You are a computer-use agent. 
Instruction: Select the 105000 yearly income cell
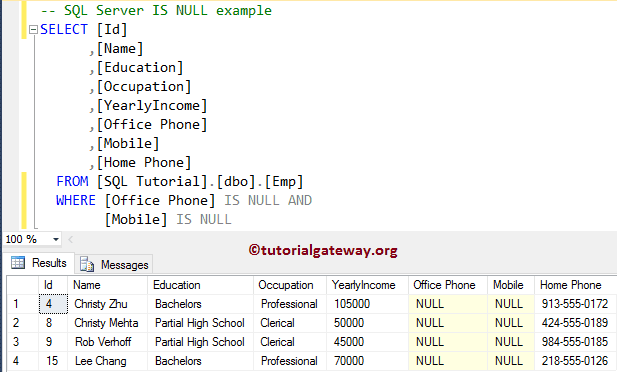point(367,304)
